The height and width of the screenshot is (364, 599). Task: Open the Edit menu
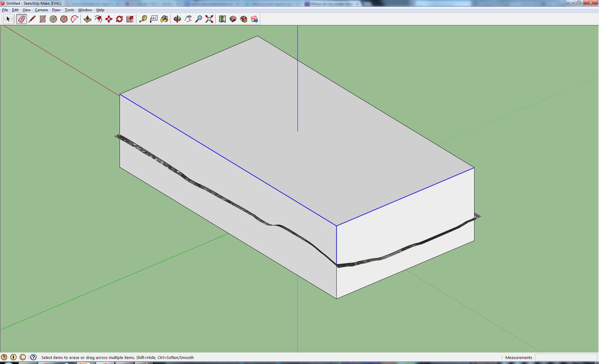click(x=15, y=10)
